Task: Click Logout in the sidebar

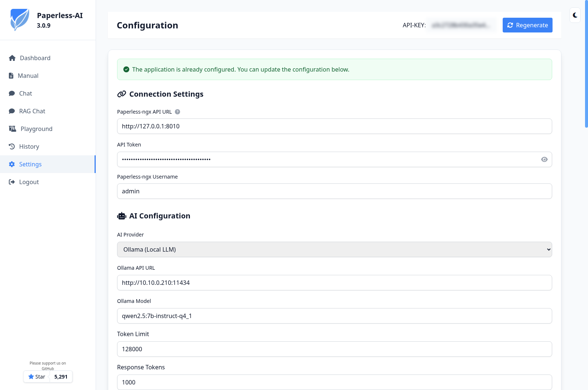Action: tap(48, 182)
